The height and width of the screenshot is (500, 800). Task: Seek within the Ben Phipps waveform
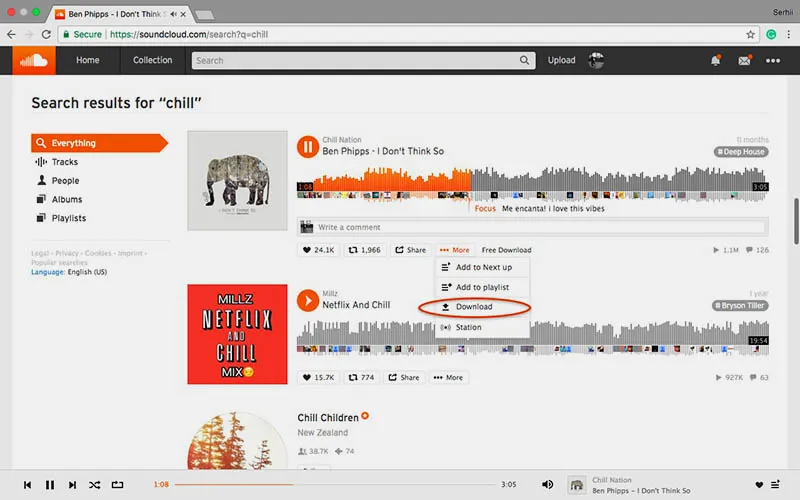pyautogui.click(x=533, y=183)
